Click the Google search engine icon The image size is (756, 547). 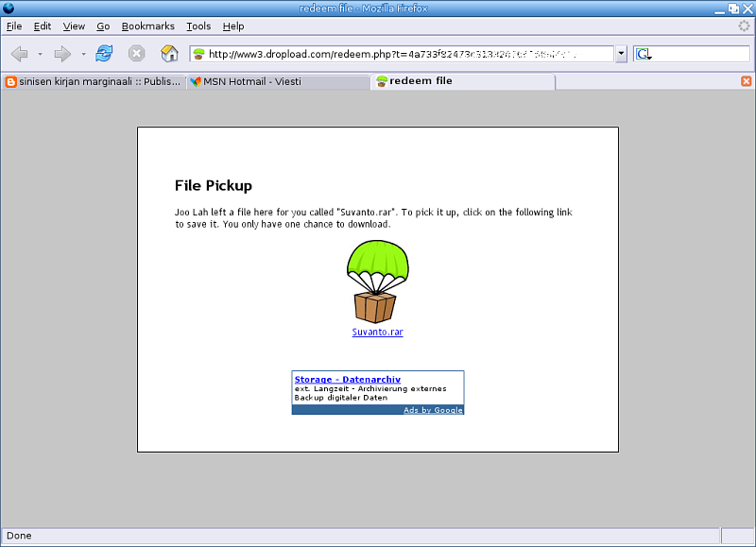point(644,54)
